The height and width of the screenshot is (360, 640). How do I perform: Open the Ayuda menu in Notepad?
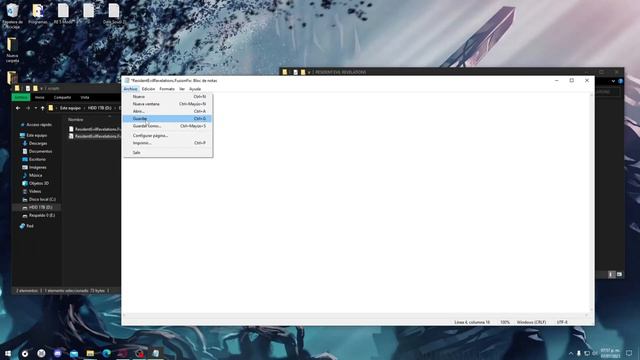click(x=195, y=89)
